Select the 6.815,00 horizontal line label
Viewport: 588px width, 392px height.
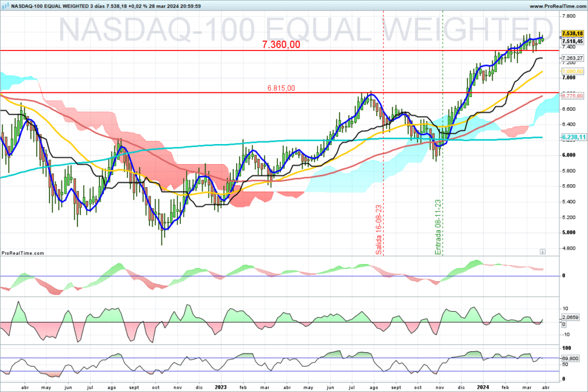281,88
